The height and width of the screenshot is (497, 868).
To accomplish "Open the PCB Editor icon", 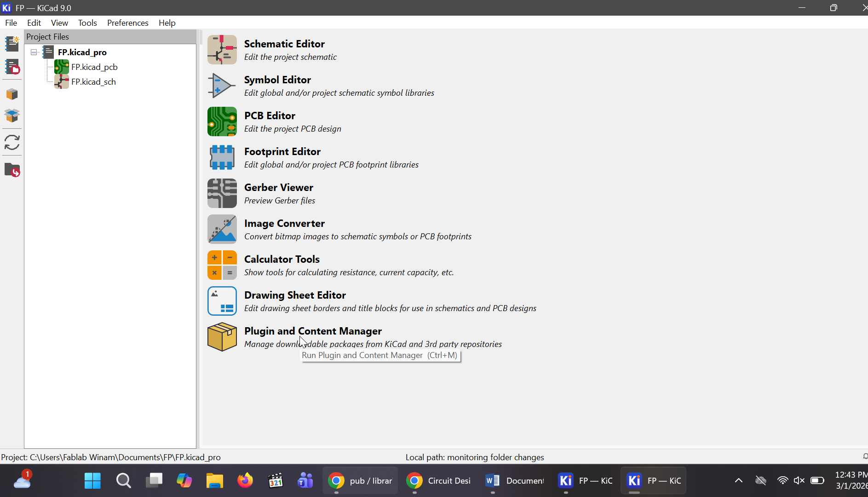I will point(222,121).
